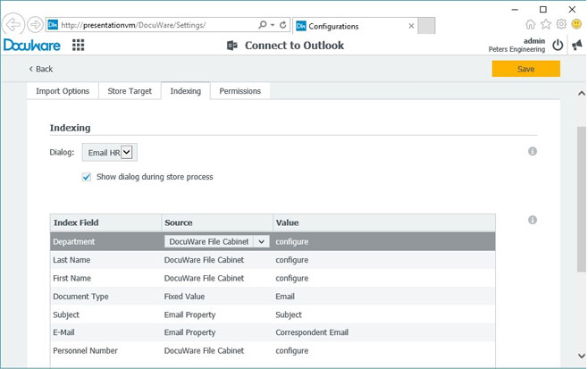
Task: Click the browser favorites star icon
Action: coord(546,24)
